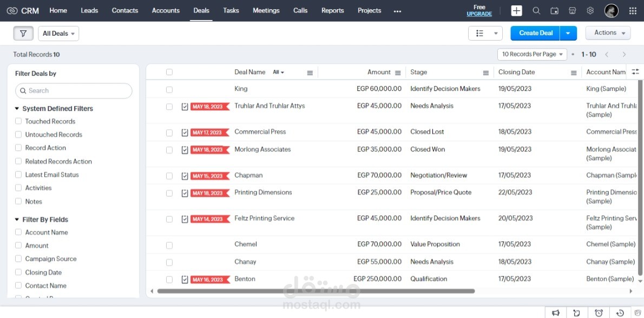The image size is (644, 318).
Task: Click the user profile avatar
Action: click(x=611, y=11)
